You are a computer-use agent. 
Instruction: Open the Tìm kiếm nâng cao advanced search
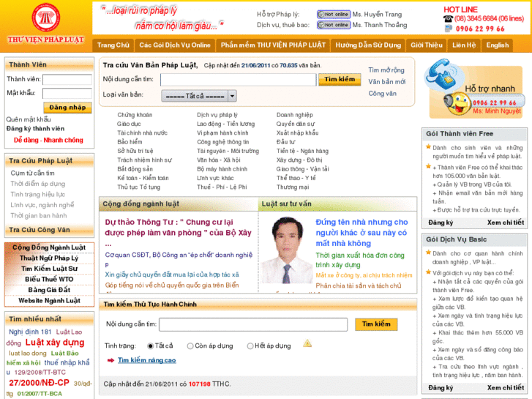click(146, 360)
